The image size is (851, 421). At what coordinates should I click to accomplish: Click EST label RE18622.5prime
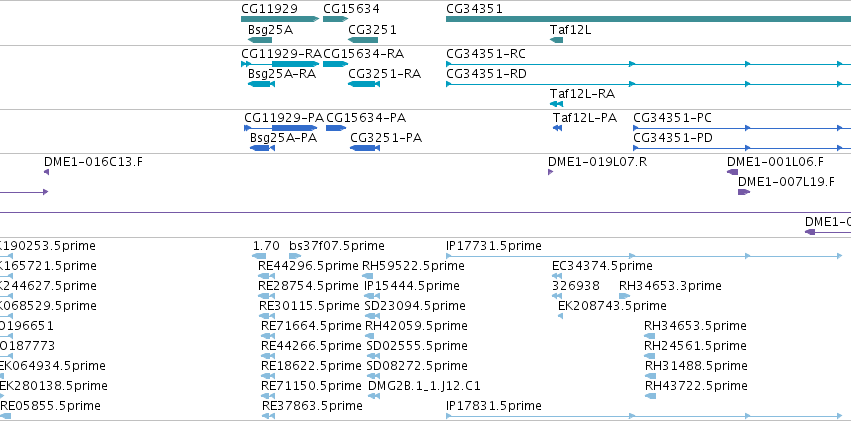[x=310, y=366]
